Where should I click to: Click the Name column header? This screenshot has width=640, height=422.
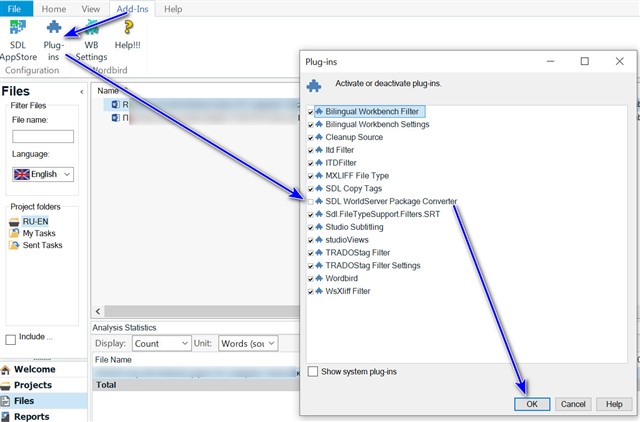click(x=108, y=91)
